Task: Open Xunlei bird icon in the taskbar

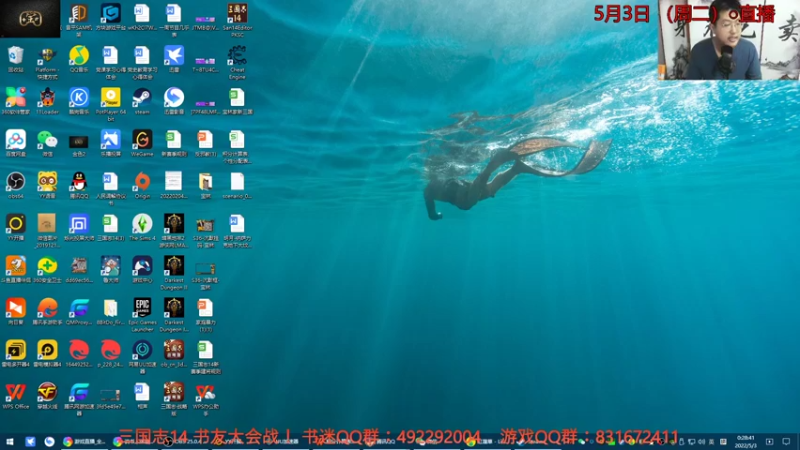Action: pyautogui.click(x=30, y=441)
